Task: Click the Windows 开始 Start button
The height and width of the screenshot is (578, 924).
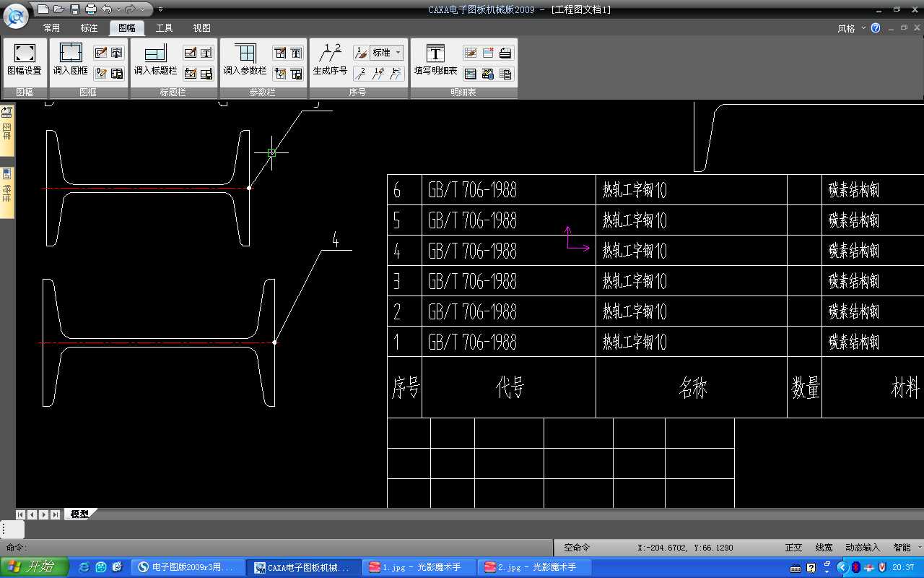Action: pyautogui.click(x=35, y=567)
